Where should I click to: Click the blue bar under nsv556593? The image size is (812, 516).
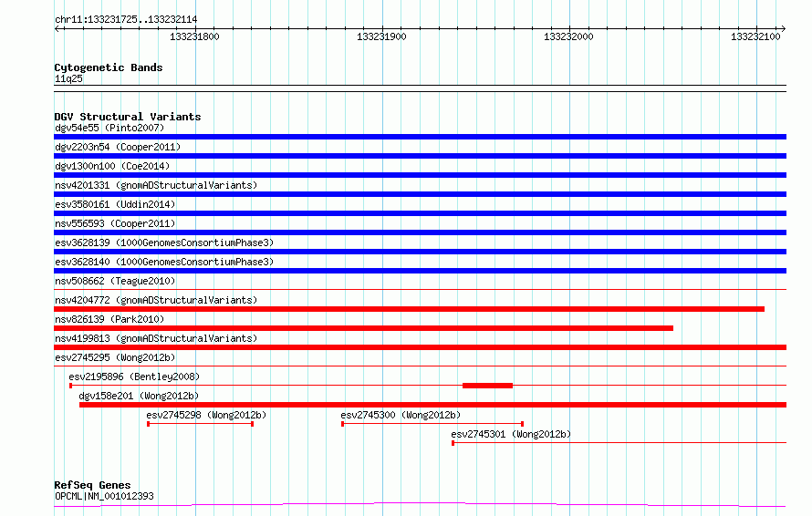420,232
